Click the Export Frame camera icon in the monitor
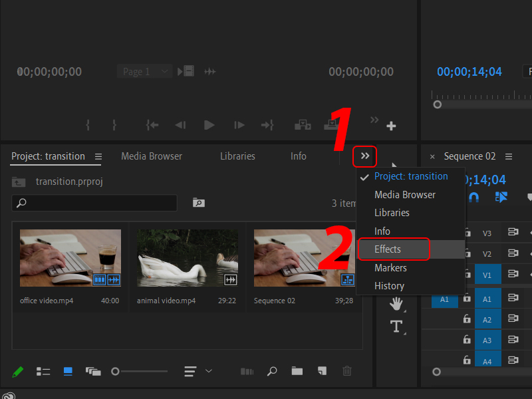The height and width of the screenshot is (399, 532). 331,125
